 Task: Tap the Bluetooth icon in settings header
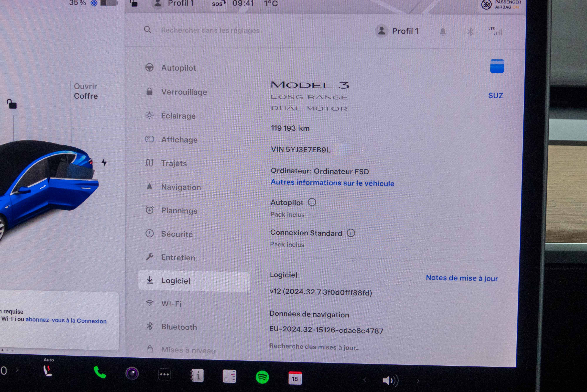click(471, 32)
